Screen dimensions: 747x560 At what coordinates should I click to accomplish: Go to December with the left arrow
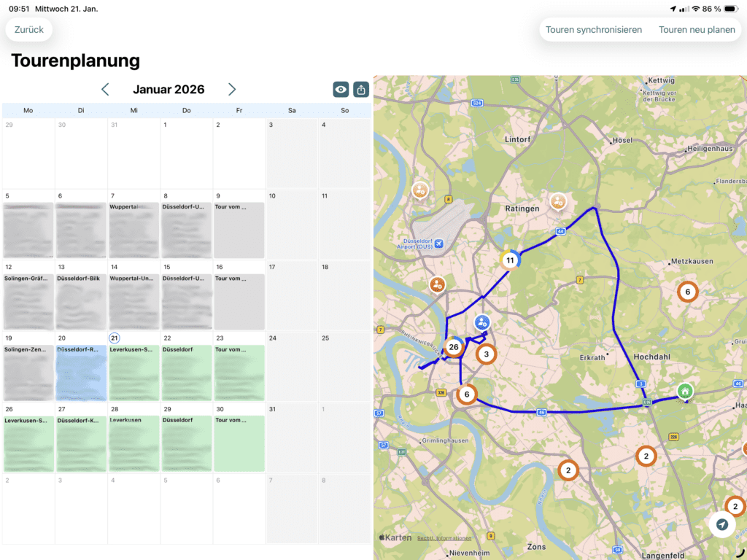[105, 89]
